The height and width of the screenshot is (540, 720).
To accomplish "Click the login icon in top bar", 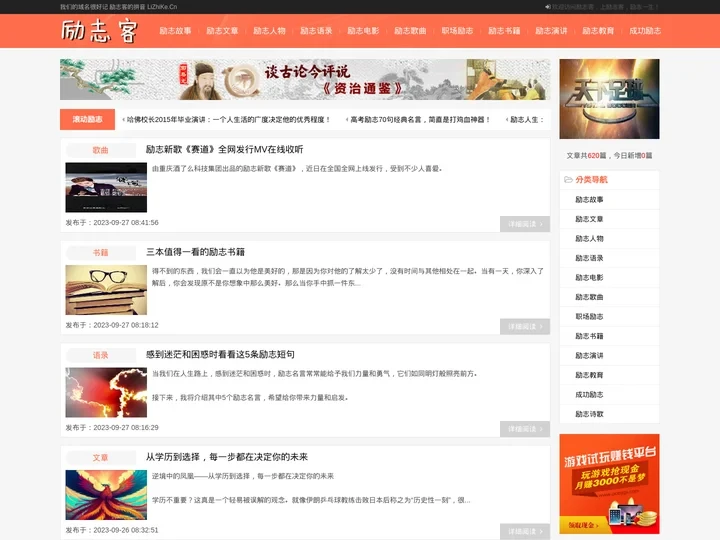I will (548, 7).
